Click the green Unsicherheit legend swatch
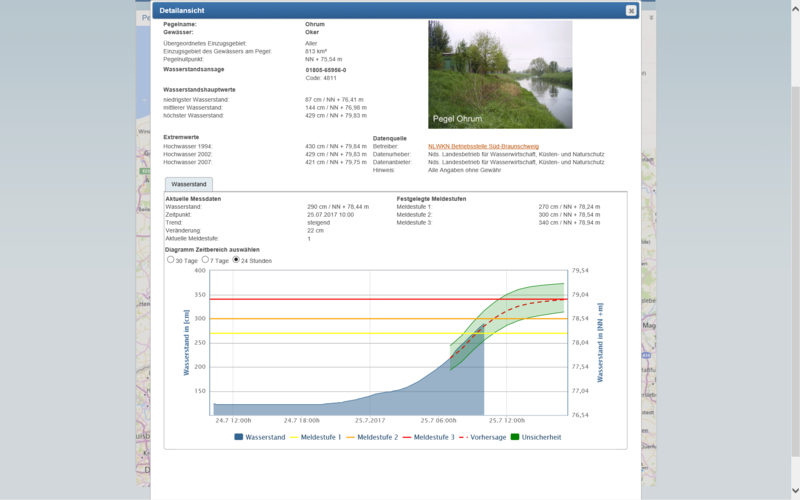 point(516,437)
